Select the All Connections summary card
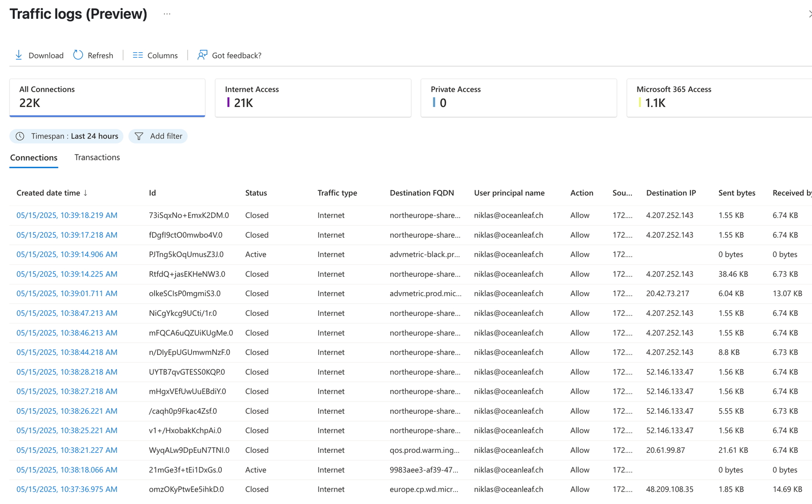812x504 pixels. (107, 98)
